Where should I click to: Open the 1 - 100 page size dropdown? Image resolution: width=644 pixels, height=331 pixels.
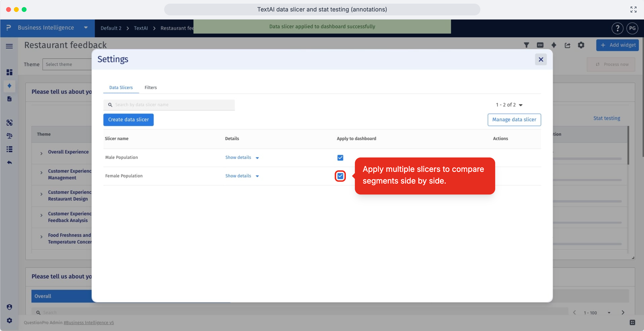pos(597,313)
